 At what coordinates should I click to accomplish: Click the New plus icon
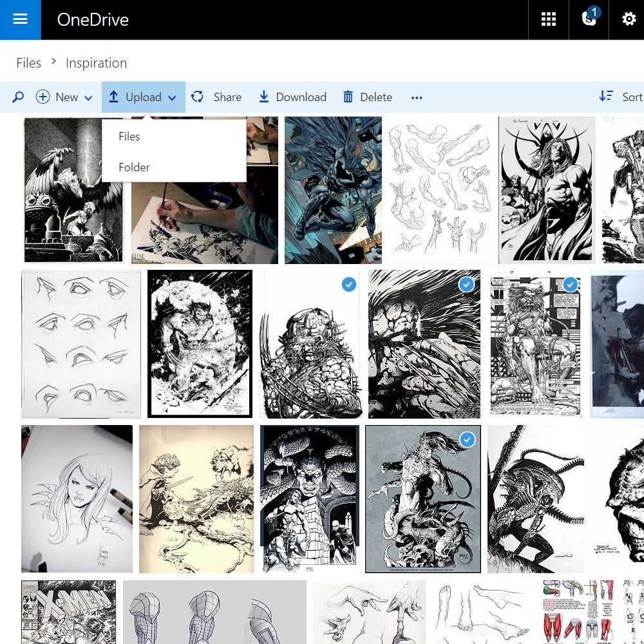43,97
